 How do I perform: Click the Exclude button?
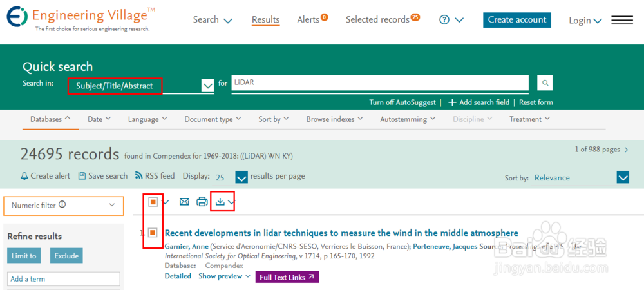coord(66,255)
